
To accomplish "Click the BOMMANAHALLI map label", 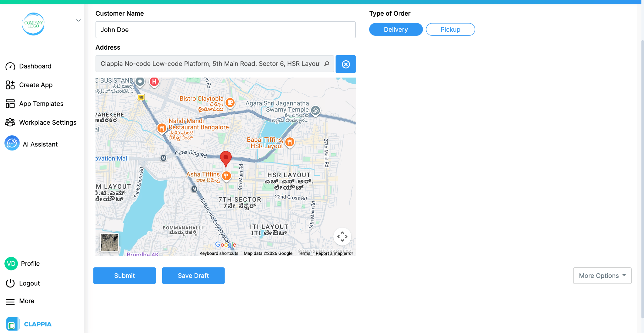I will coord(183,228).
